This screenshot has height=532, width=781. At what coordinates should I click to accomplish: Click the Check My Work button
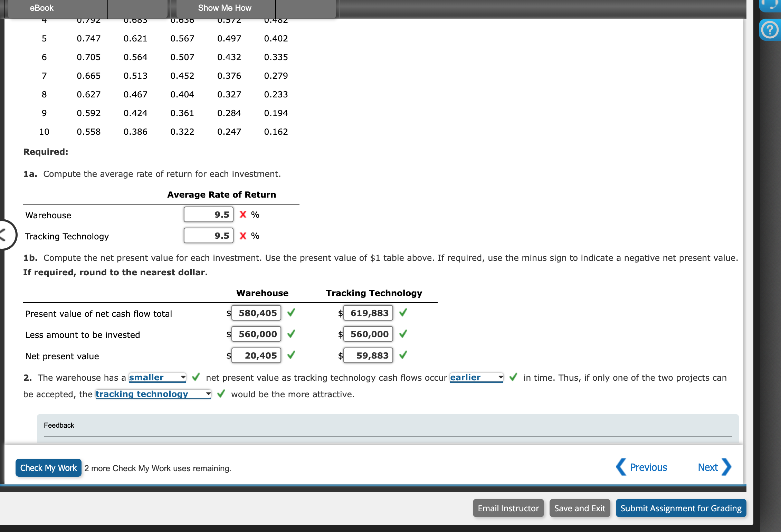48,468
